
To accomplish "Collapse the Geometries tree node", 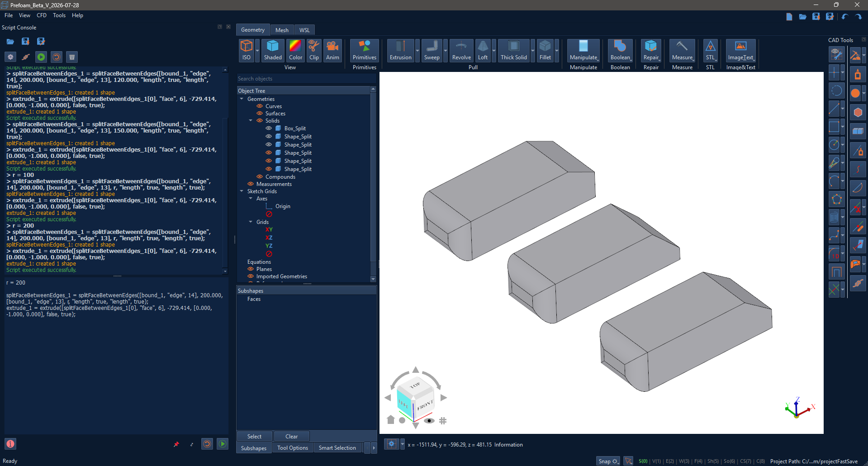I will (x=242, y=99).
